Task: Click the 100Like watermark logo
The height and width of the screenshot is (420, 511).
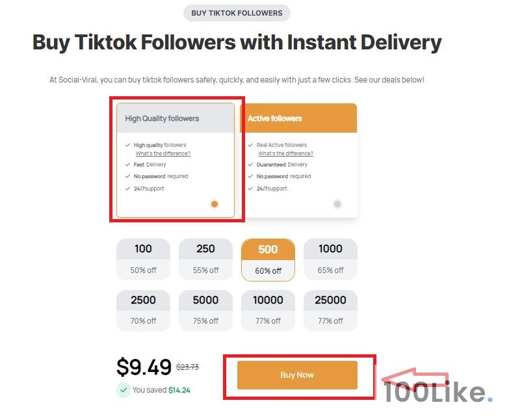Action: point(437,393)
